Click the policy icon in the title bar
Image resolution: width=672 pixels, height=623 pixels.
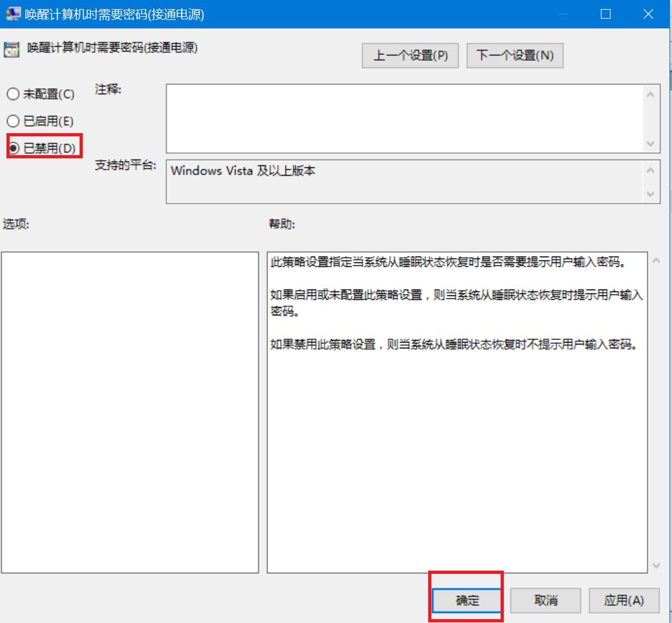14,14
